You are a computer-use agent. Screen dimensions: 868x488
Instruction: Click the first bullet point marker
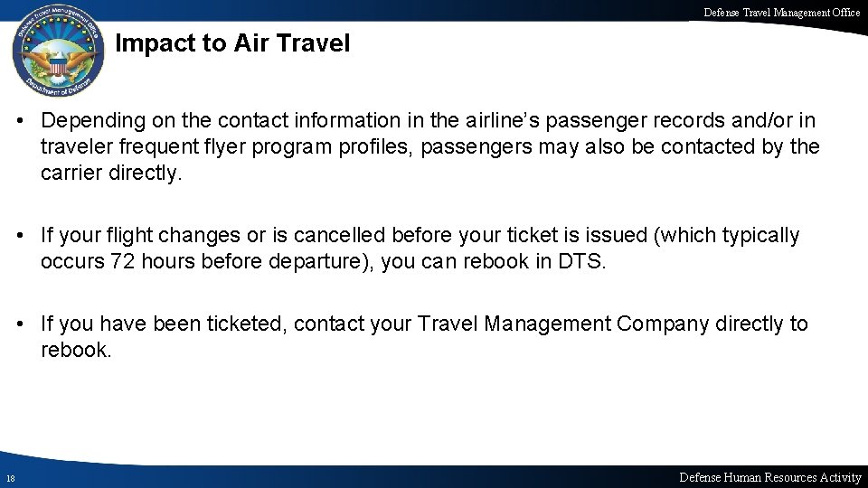point(26,120)
